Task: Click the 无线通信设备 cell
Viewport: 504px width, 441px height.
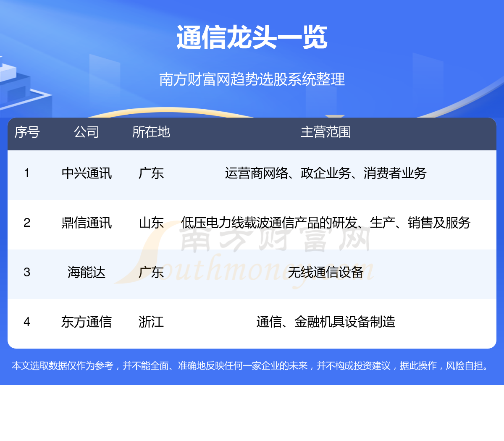Action: tap(325, 272)
